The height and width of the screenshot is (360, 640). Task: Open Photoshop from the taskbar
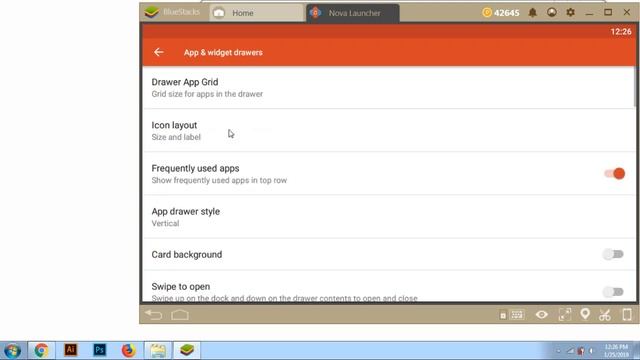click(x=99, y=350)
